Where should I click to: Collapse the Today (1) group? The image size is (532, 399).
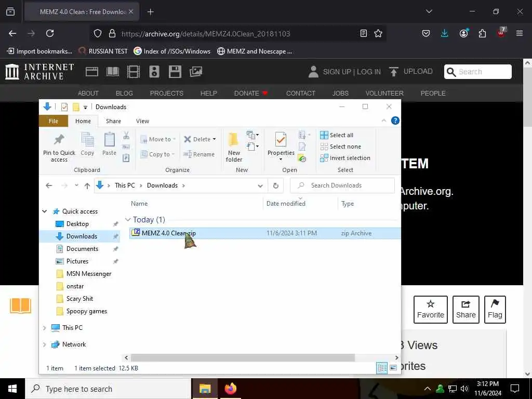(x=128, y=220)
